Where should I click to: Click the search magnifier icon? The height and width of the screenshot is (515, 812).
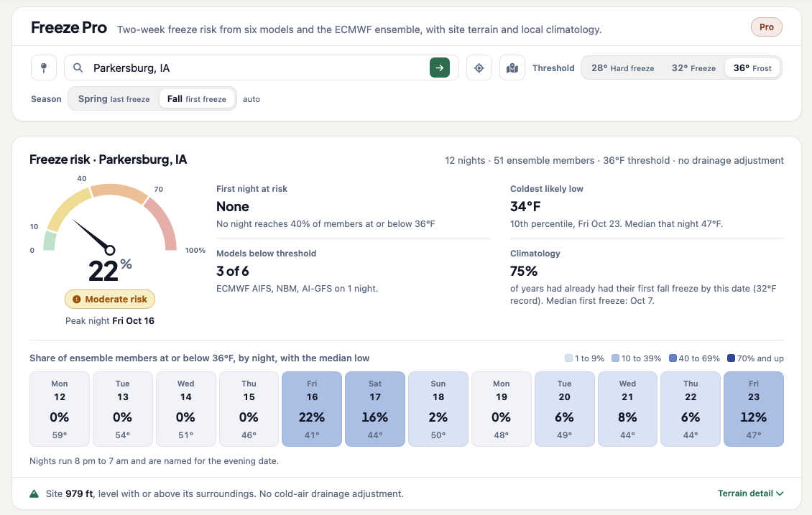click(78, 68)
